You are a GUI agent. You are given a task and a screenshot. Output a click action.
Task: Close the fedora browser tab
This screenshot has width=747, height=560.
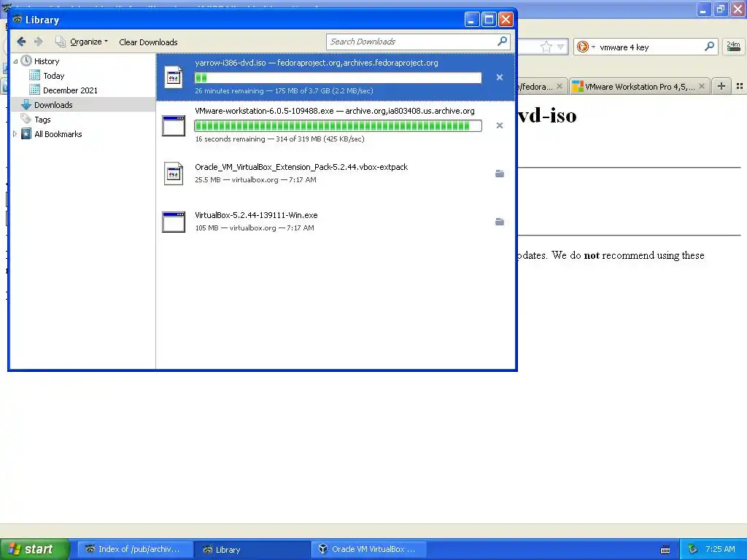560,86
